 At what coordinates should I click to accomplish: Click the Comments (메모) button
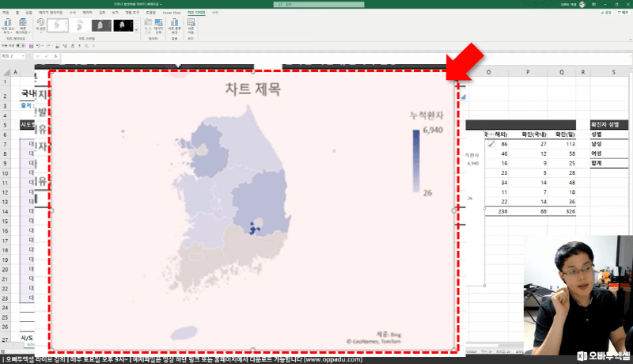coord(623,13)
